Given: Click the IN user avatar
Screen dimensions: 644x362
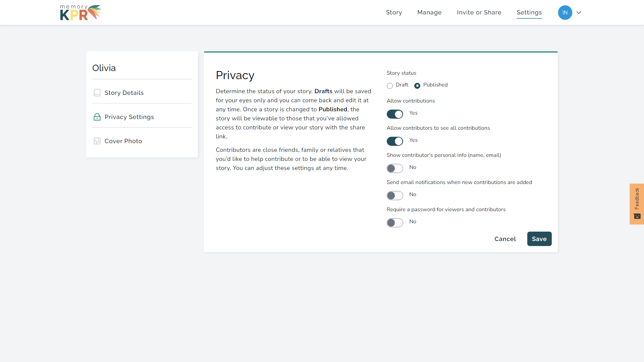Looking at the screenshot, I should pos(565,12).
